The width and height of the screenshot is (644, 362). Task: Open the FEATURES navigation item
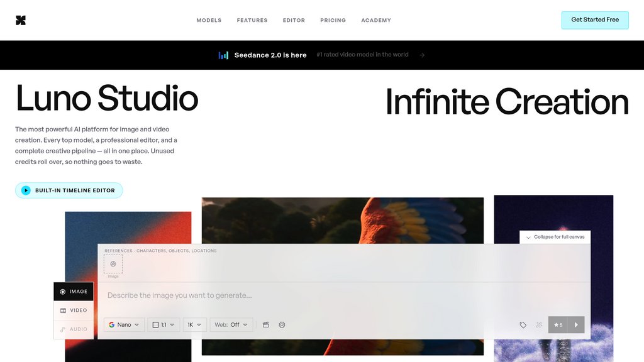[x=252, y=20]
